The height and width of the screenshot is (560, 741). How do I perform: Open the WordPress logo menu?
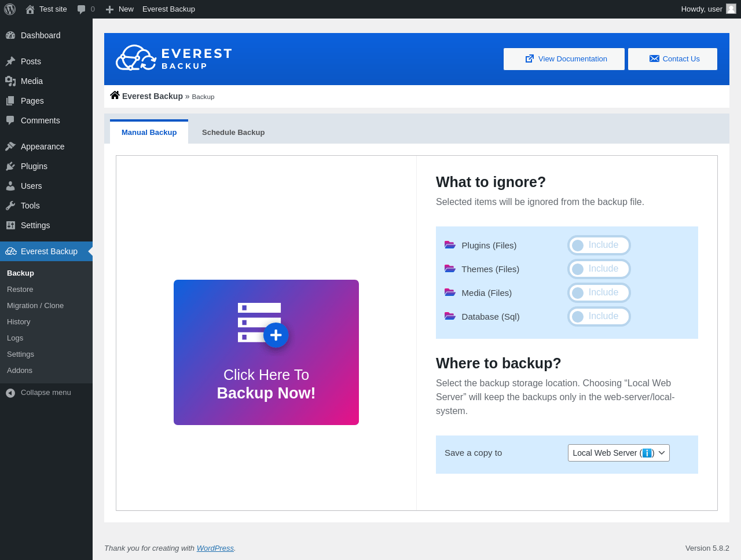10,9
